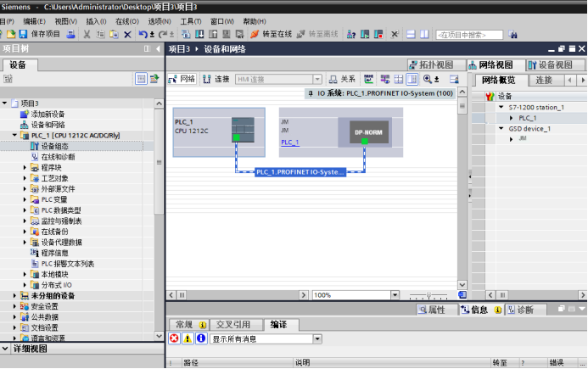Click the delete X icon in toolbar
588x369 pixels.
point(127,35)
